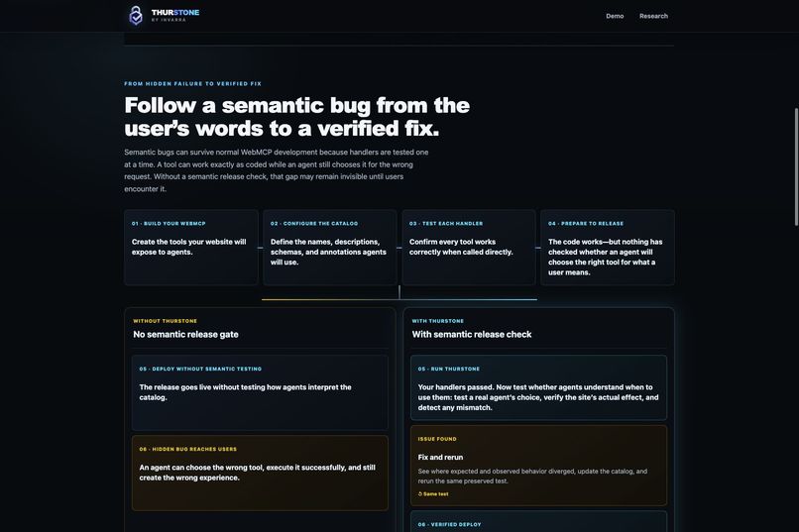This screenshot has height=532, width=799.
Task: Open the Research navigation link
Action: point(653,16)
